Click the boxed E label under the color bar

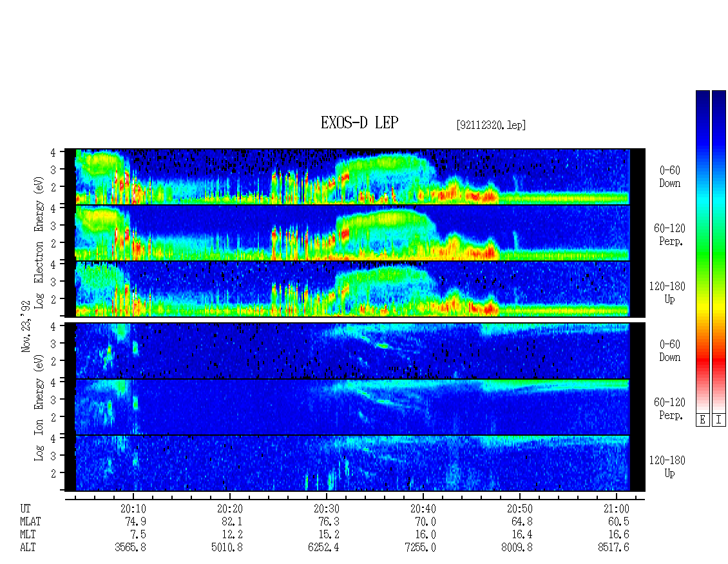click(x=702, y=420)
